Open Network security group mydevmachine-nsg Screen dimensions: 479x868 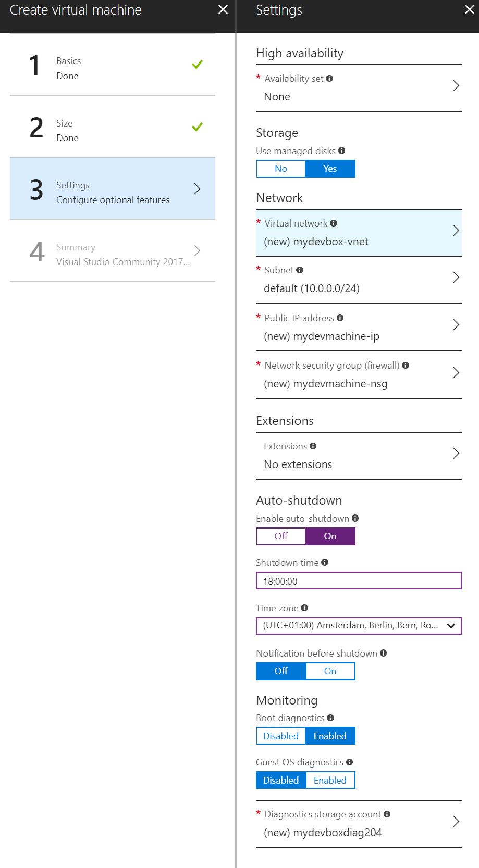coord(359,375)
